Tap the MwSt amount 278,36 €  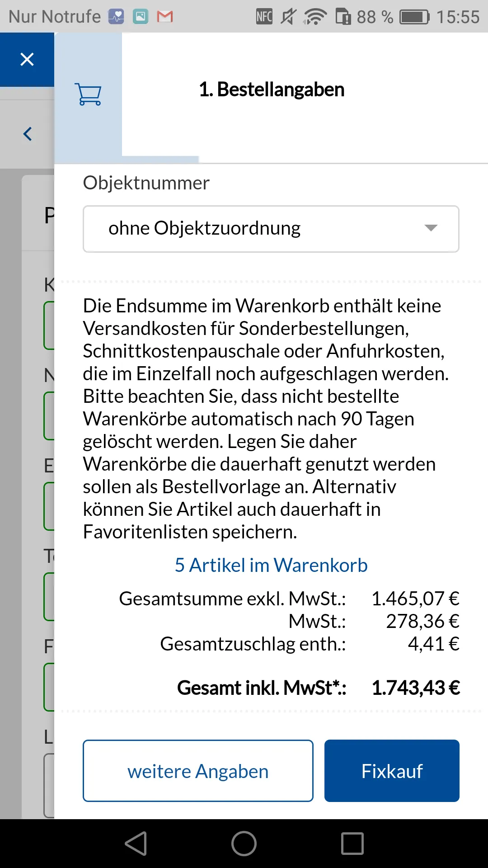tap(422, 621)
